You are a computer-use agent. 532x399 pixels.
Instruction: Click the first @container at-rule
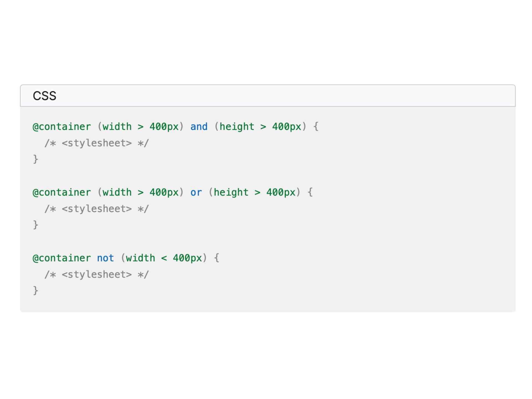[62, 127]
